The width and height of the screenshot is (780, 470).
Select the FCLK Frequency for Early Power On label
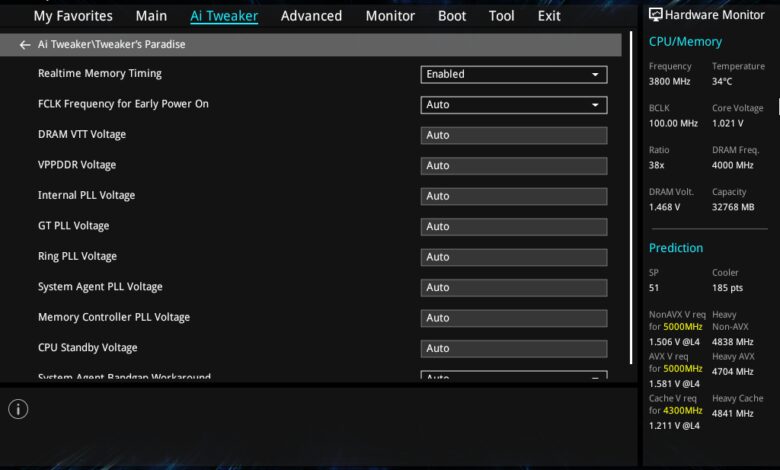(123, 104)
